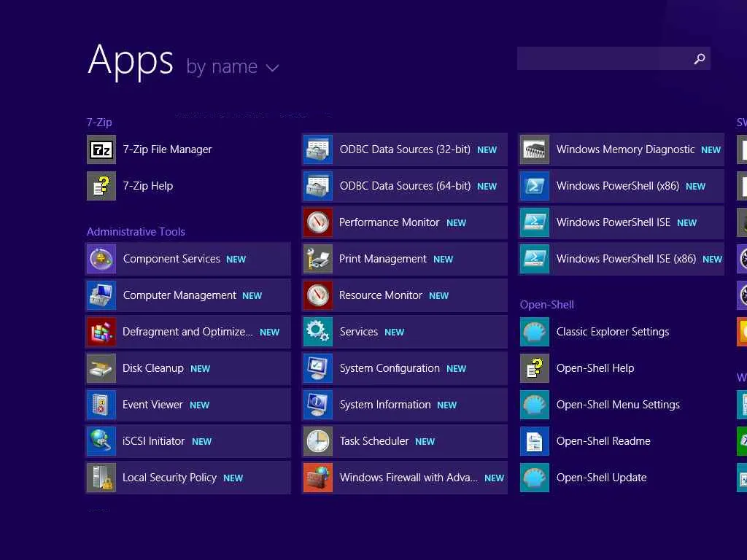Click Windows Memory Diagnostic chip icon
The width and height of the screenshot is (747, 560).
[535, 149]
